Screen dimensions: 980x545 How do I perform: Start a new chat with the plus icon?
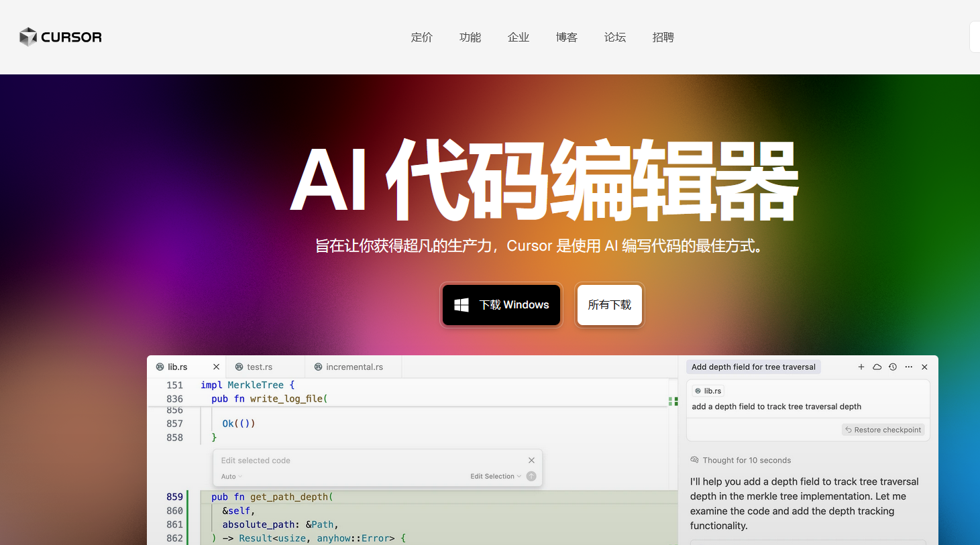coord(861,367)
